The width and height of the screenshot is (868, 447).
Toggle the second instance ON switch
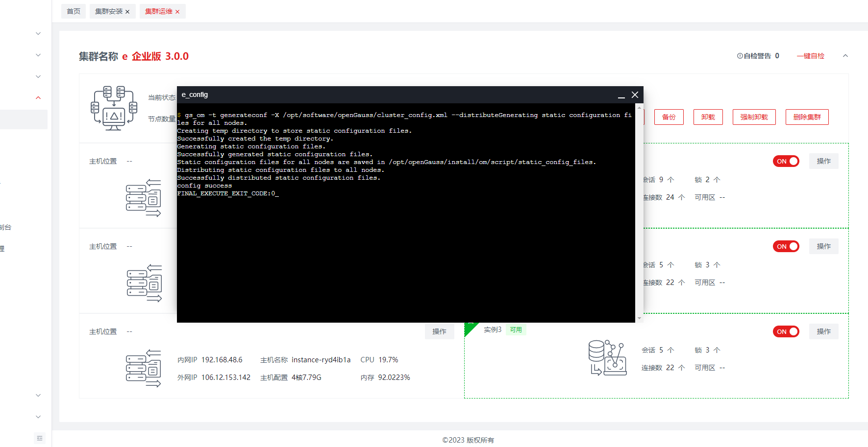tap(786, 246)
